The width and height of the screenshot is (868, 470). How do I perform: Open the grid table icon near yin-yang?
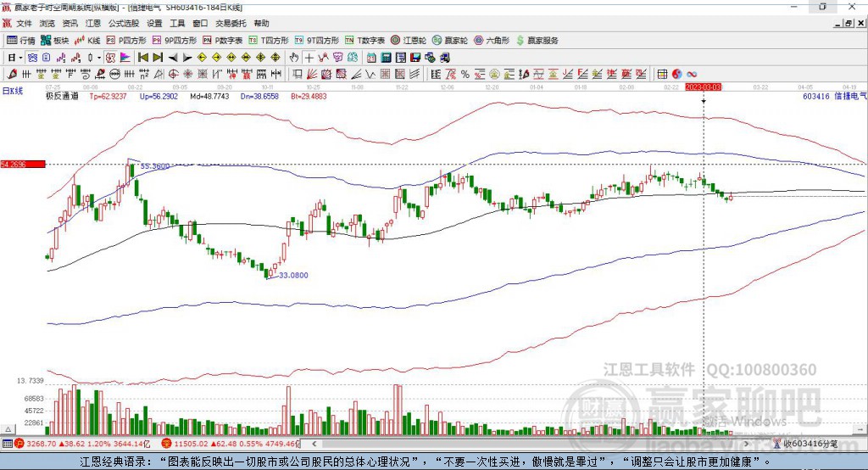pos(662,75)
